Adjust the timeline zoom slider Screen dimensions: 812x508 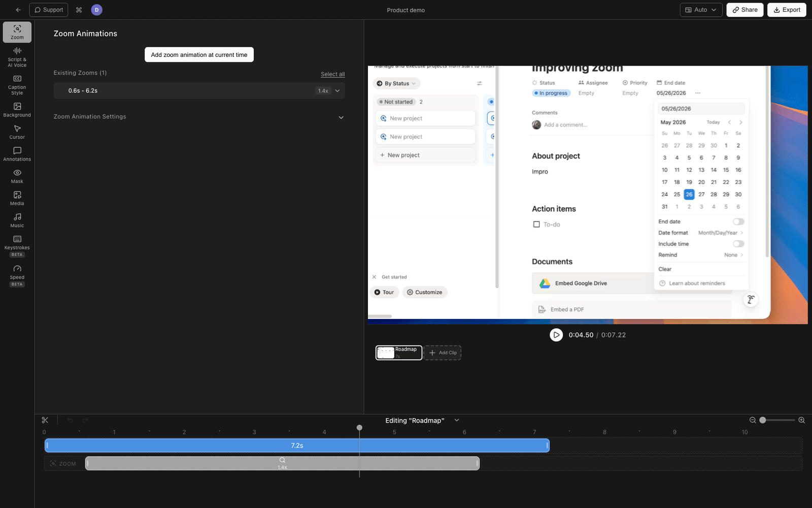[763, 420]
